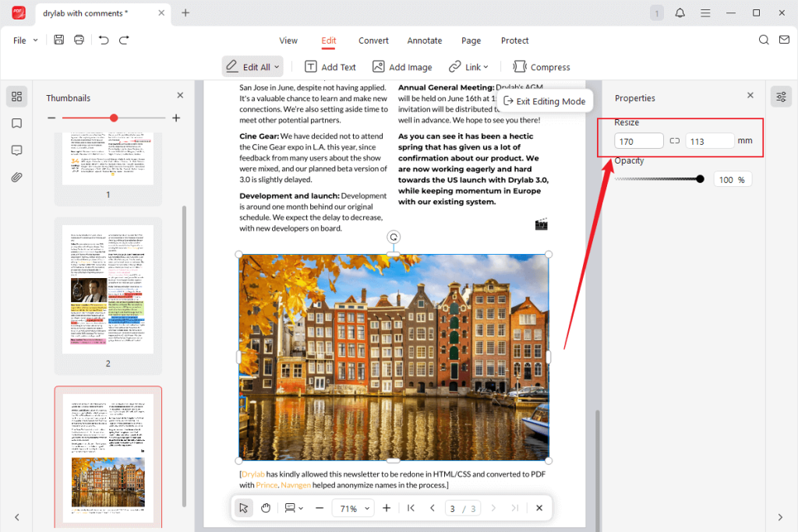Click the Exit Editing Mode button

tap(545, 100)
